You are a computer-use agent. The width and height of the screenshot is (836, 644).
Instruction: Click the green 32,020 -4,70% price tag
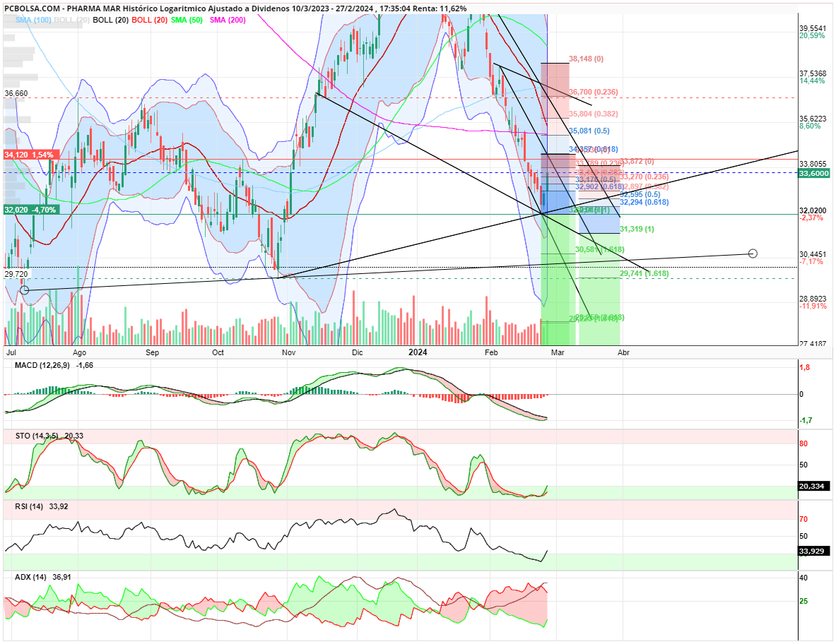[x=30, y=210]
